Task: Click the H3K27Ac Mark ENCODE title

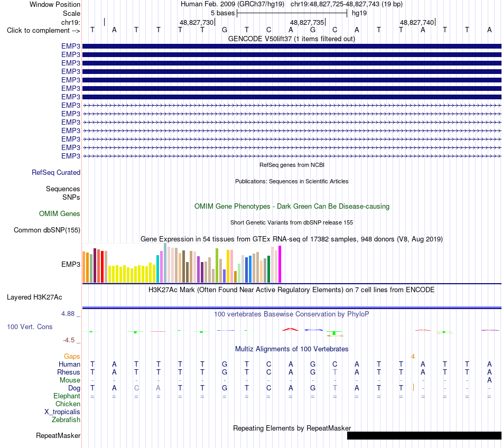Action: click(292, 290)
